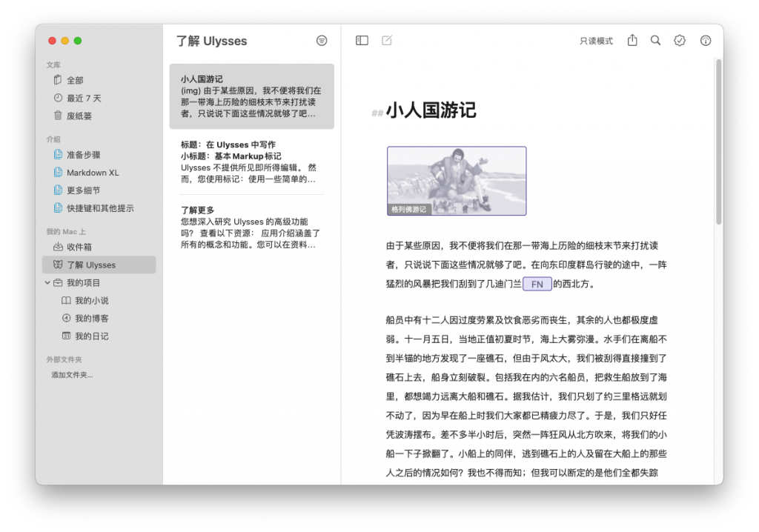This screenshot has height=532, width=759.
Task: Click the 我的项目 briefcase icon
Action: point(58,283)
